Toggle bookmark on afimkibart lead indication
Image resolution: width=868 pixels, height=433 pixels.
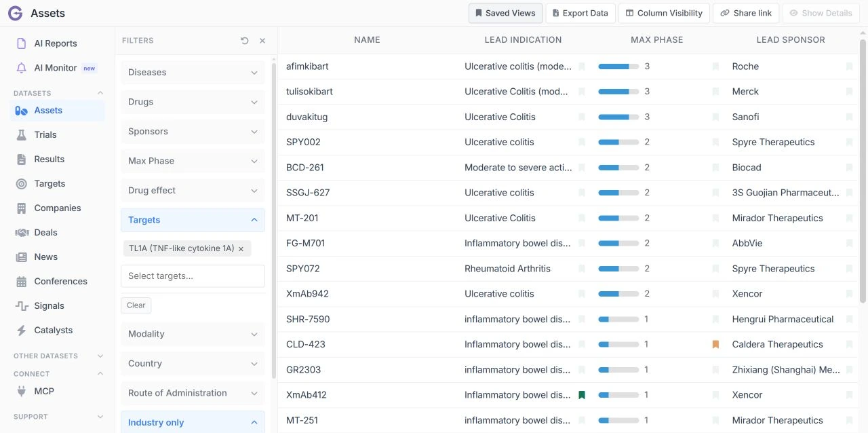pos(582,67)
